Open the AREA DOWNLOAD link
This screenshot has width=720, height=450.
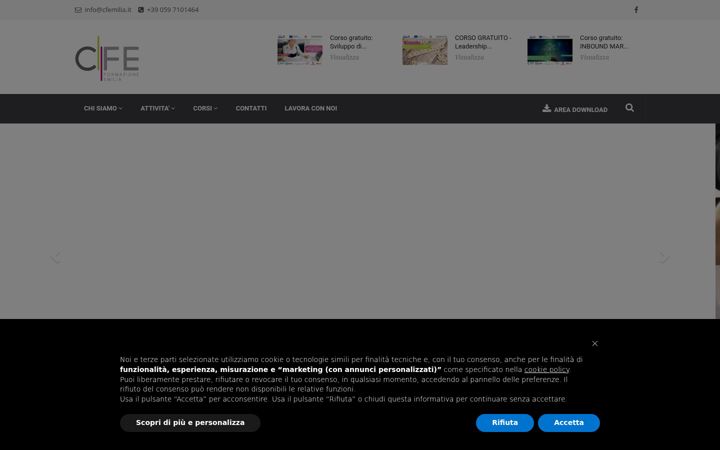click(x=575, y=109)
